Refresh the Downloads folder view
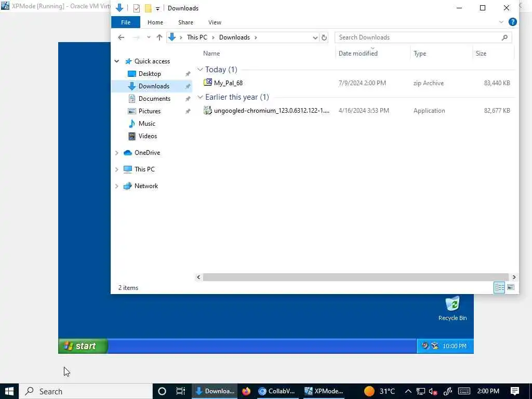This screenshot has width=532, height=399. click(x=324, y=37)
